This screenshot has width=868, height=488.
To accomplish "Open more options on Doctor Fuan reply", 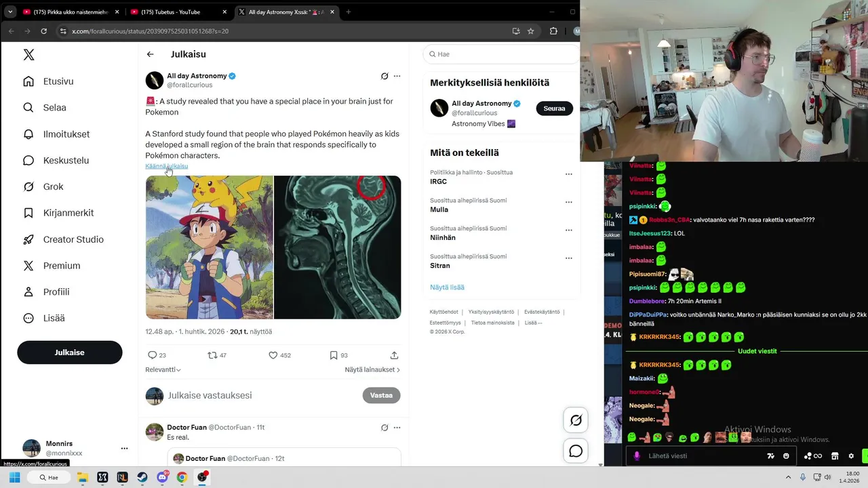I will point(397,428).
